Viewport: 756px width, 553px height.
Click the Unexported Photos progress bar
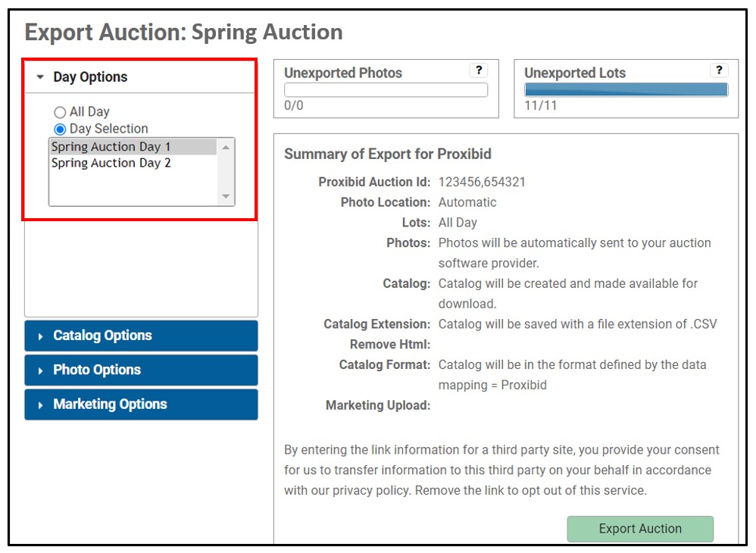tap(386, 89)
